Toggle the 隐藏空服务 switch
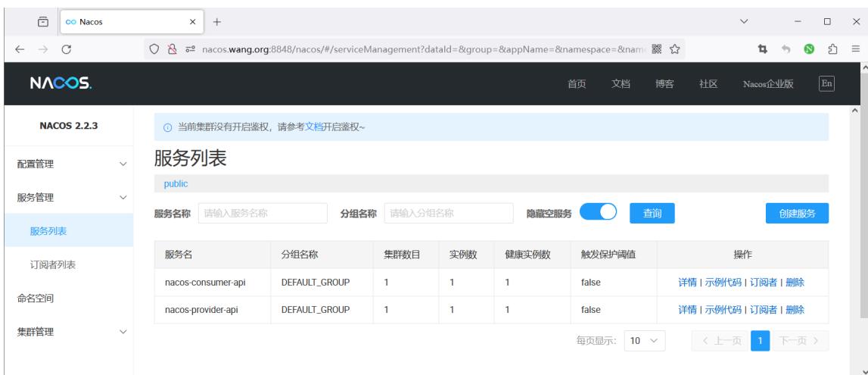Image resolution: width=868 pixels, height=375 pixels. [599, 212]
